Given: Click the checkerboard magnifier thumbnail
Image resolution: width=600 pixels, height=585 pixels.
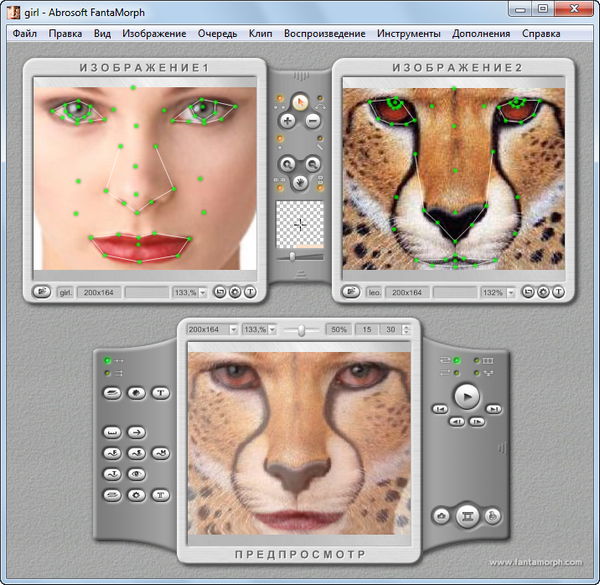Looking at the screenshot, I should point(300,224).
